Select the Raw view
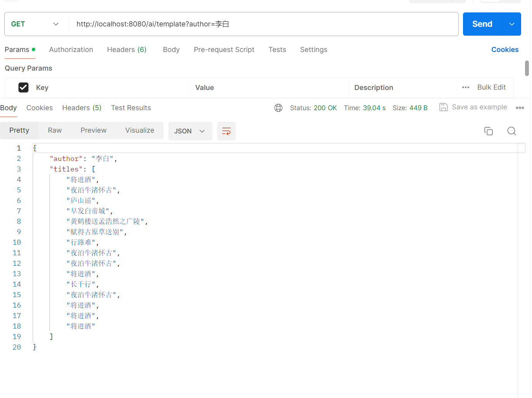This screenshot has height=398, width=532. point(55,130)
